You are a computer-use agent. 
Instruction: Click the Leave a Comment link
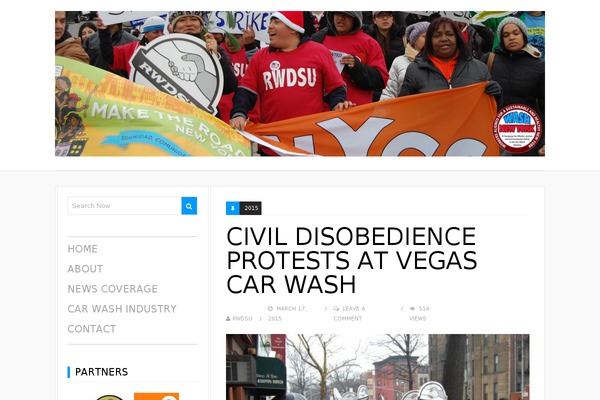349,313
